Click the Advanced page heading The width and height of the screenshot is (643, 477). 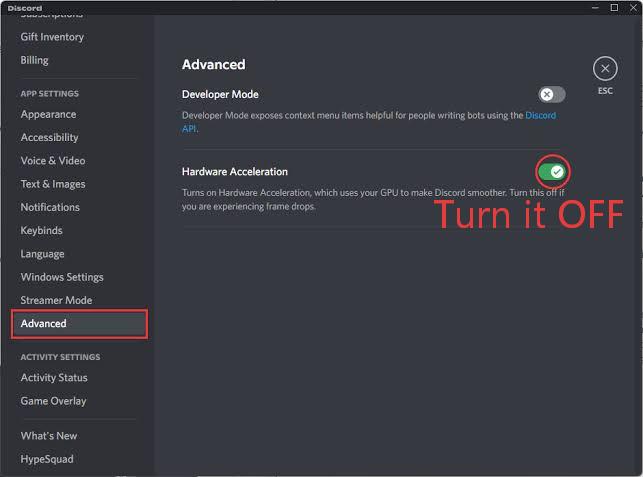click(x=214, y=65)
